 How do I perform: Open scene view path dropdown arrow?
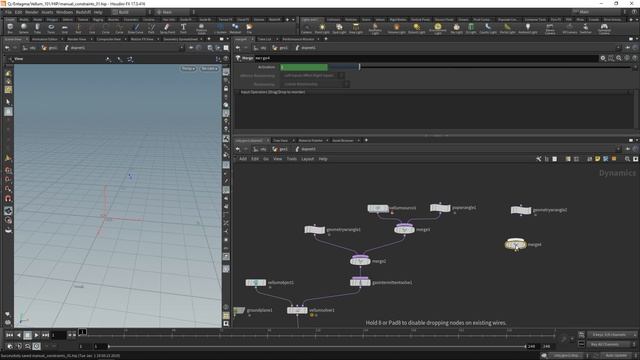point(182,48)
